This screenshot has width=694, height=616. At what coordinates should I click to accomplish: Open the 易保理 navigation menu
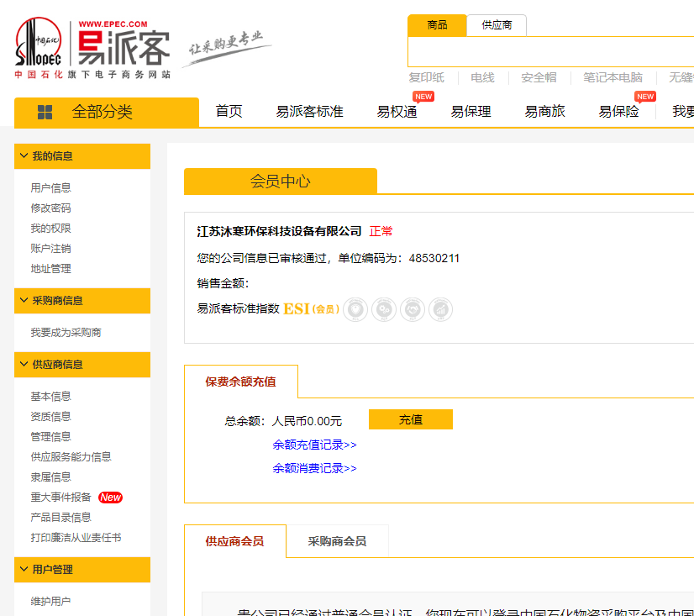(471, 111)
